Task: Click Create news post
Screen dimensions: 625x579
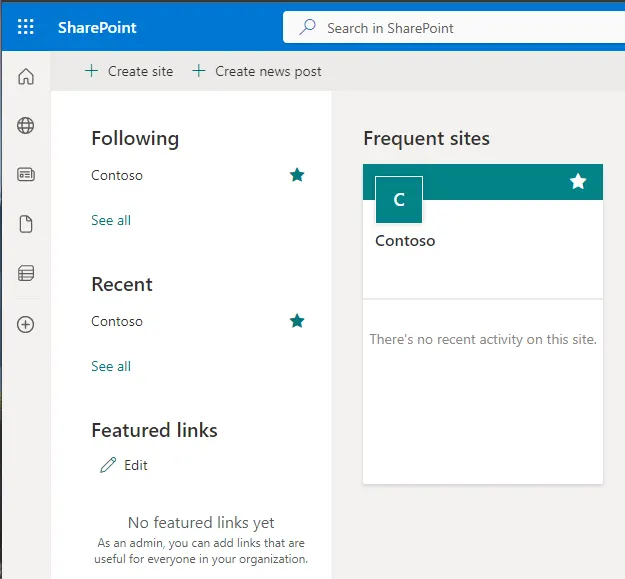Action: click(x=257, y=71)
